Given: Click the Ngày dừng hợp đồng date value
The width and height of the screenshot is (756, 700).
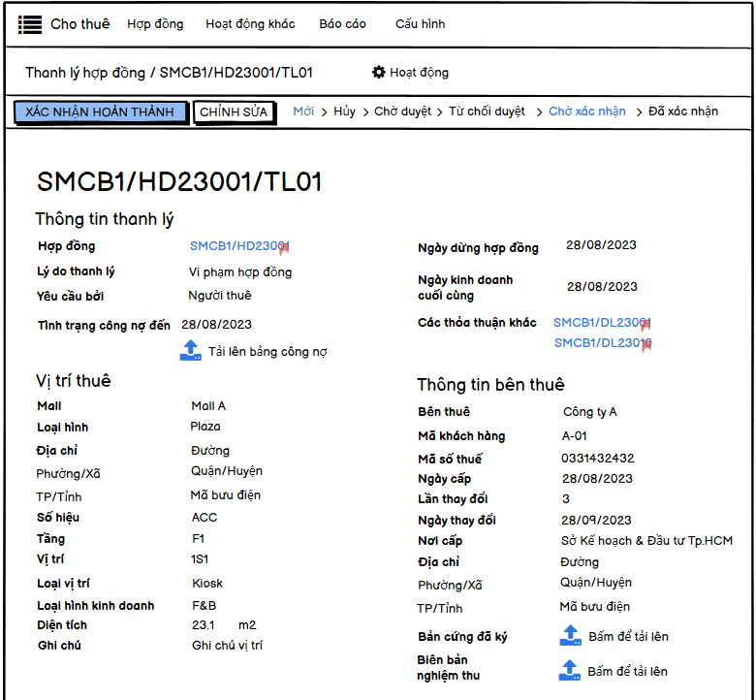Looking at the screenshot, I should (601, 245).
